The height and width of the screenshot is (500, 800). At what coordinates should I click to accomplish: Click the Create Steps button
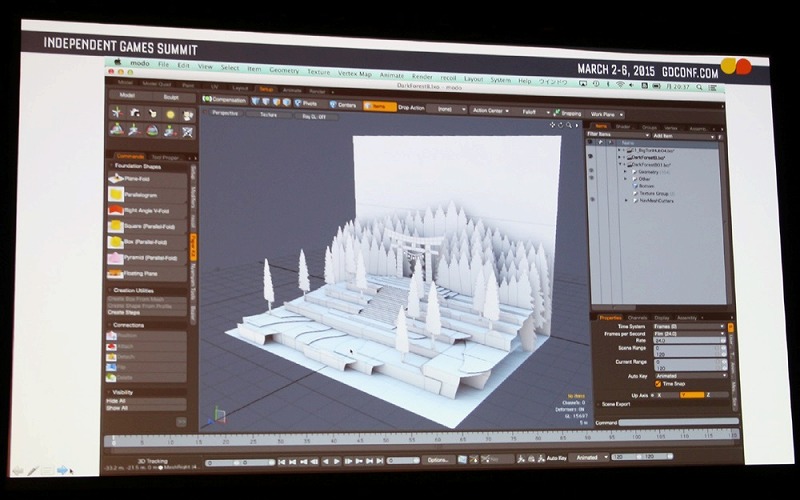(x=146, y=312)
